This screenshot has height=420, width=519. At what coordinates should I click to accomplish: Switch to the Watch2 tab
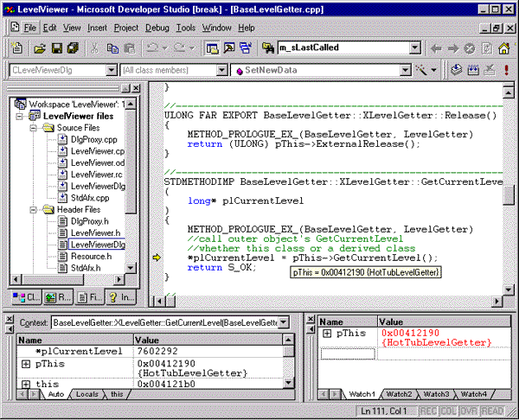[x=399, y=394]
